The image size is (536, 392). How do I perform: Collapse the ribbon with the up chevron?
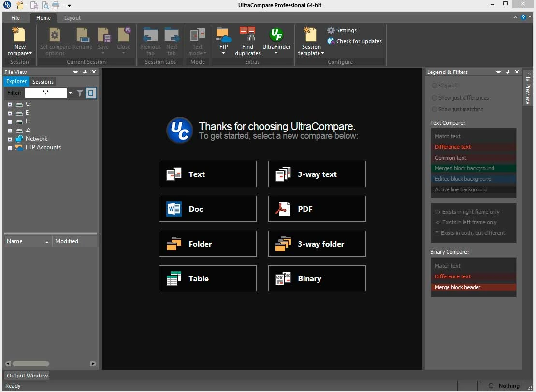[x=515, y=17]
